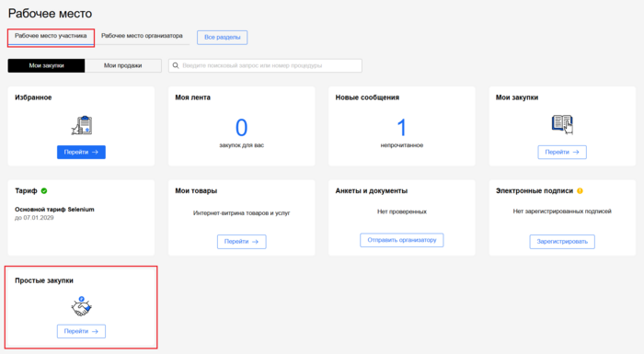Viewport: 644px width, 354px height.
Task: Click the green check icon beside Тариф
Action: pos(44,190)
